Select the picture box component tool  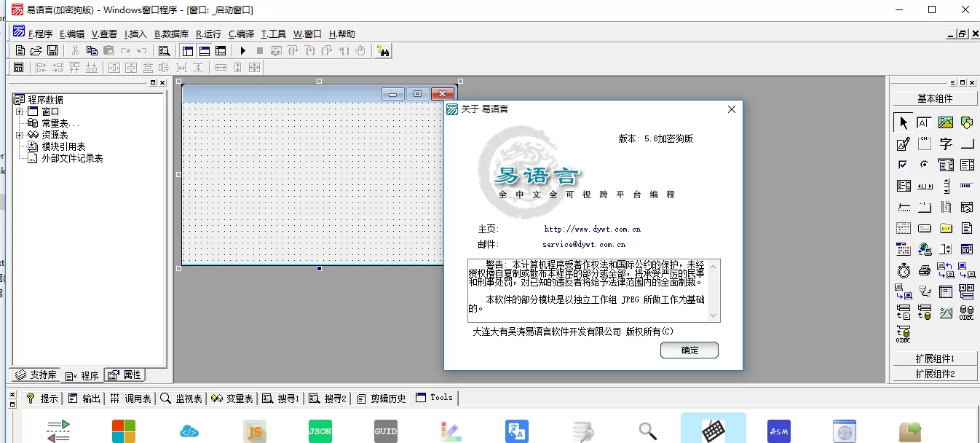point(946,122)
